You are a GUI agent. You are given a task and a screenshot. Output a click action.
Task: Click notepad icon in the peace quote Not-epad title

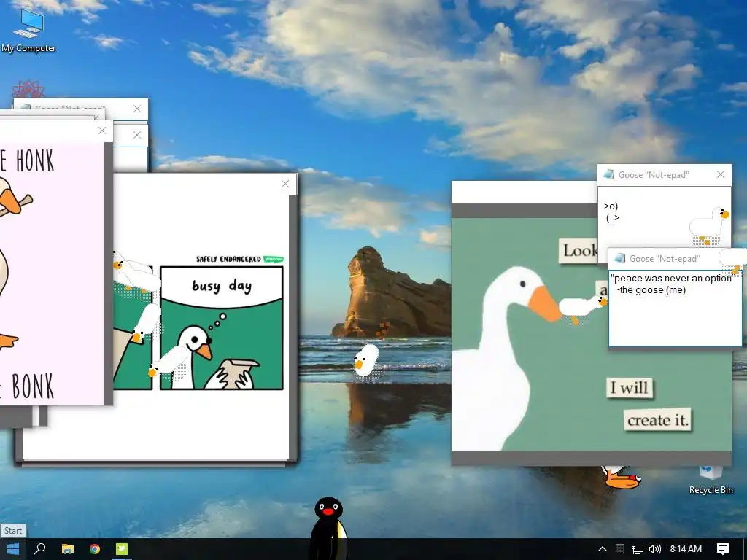tap(620, 258)
